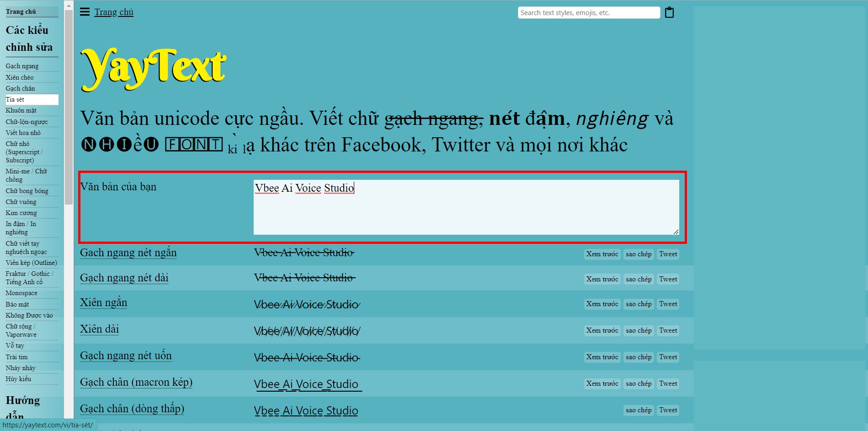868x431 pixels.
Task: Click sao chép for Gạch ngang nét ngắn
Action: pos(638,254)
